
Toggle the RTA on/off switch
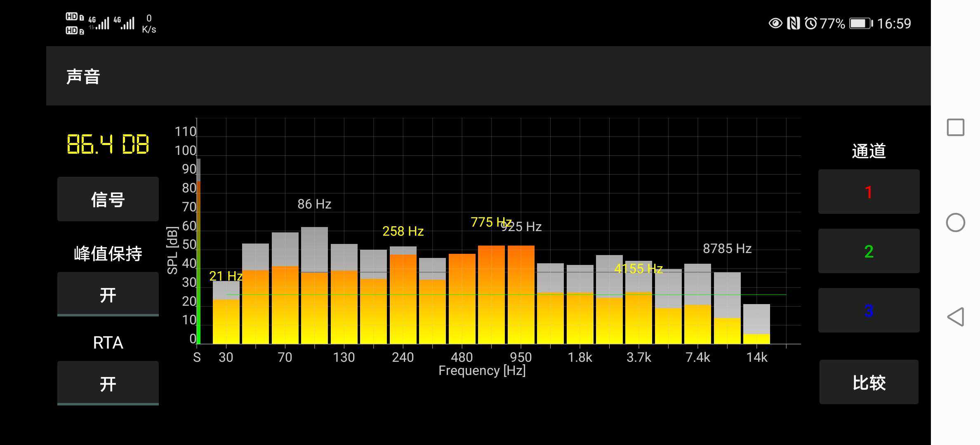tap(108, 383)
